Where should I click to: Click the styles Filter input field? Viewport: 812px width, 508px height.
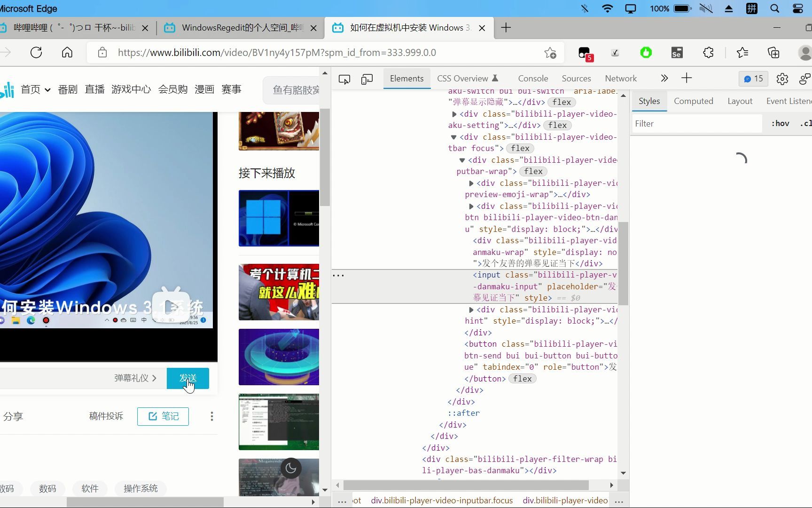pos(697,124)
